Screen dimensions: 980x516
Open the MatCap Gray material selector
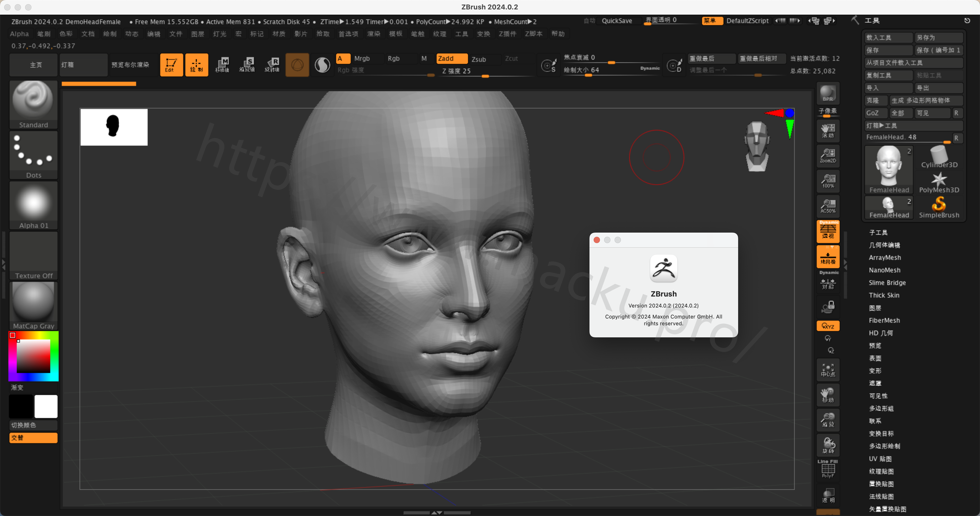tap(34, 306)
